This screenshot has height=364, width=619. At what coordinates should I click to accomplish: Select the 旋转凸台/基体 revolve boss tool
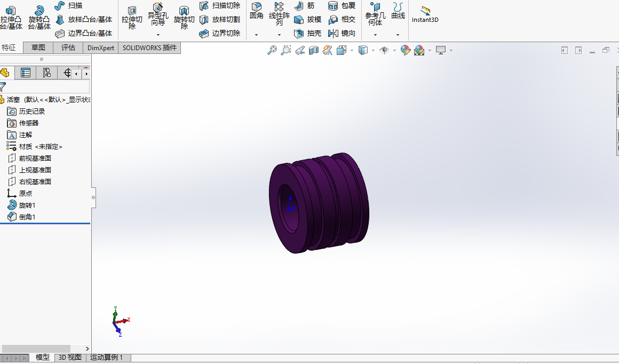[x=39, y=18]
